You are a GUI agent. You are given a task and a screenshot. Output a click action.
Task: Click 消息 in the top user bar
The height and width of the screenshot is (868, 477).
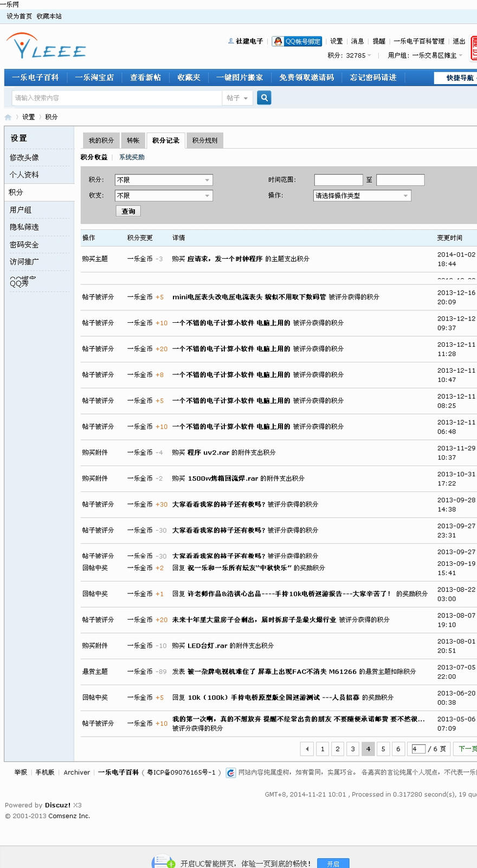(x=357, y=41)
